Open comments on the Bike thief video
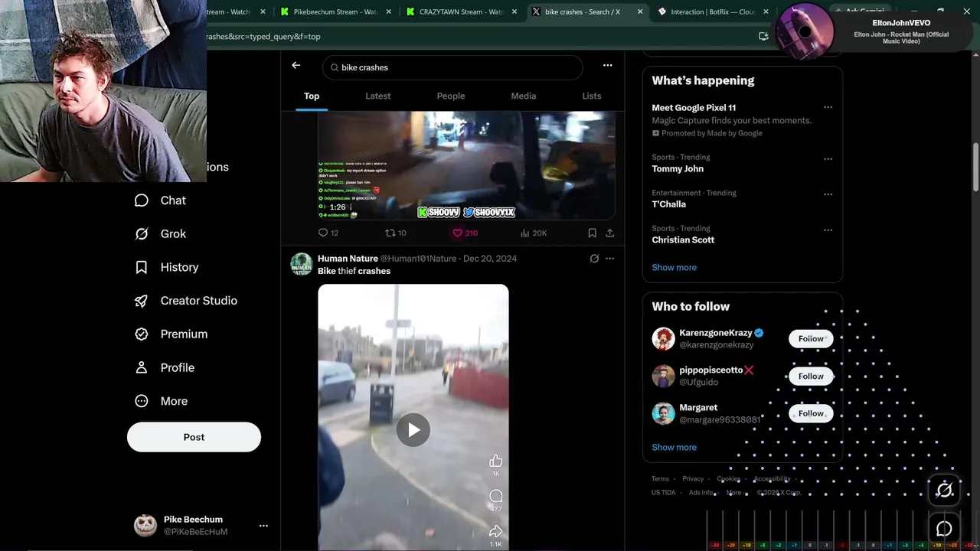 [496, 496]
